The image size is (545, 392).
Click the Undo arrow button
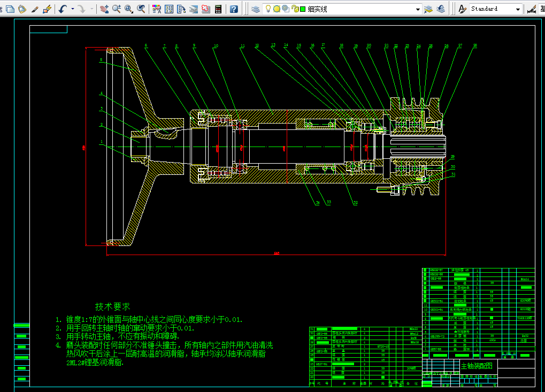coord(63,9)
